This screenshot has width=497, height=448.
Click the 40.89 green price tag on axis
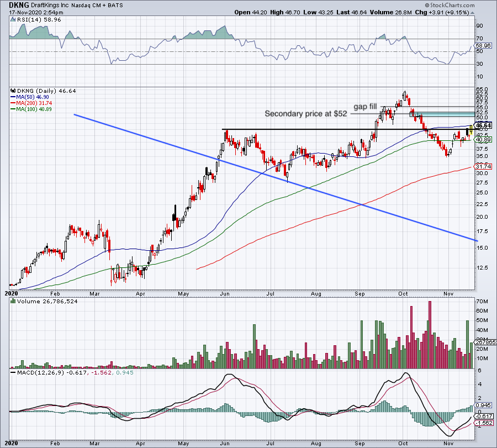point(483,140)
